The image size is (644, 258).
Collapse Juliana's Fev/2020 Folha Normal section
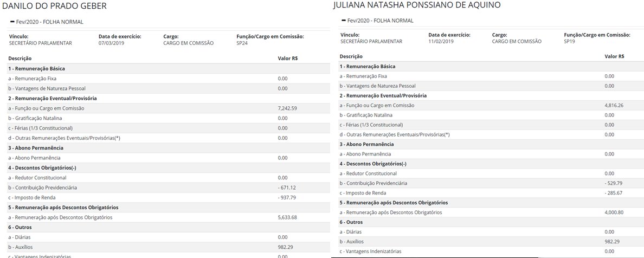click(344, 21)
